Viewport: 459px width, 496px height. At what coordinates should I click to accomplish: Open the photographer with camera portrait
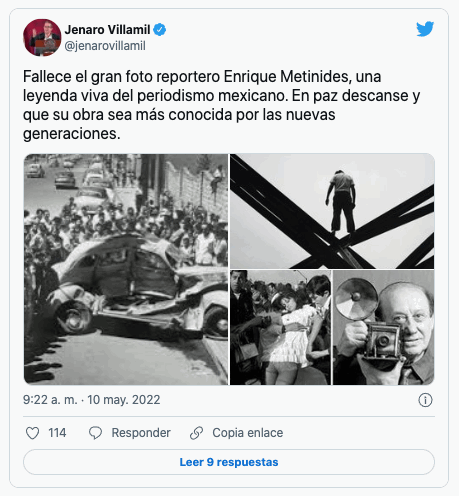(384, 328)
